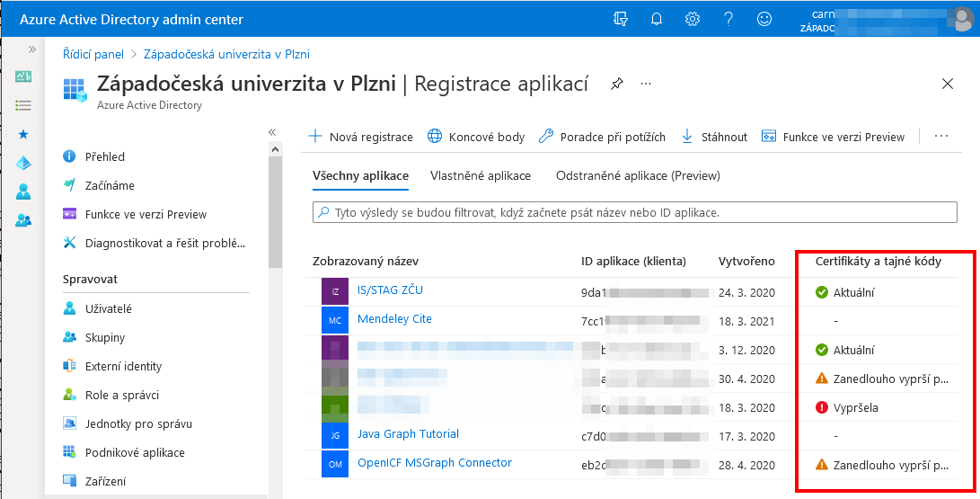
Task: Click the Certifikáty a tajné kódy header
Action: [878, 262]
